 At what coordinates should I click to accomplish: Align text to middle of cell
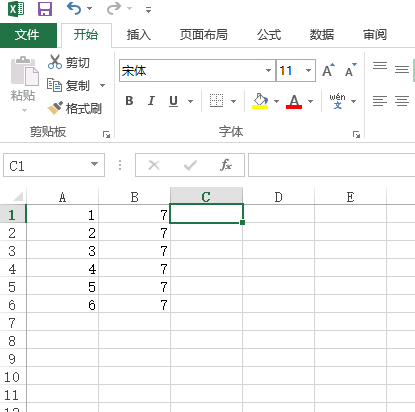pos(402,69)
